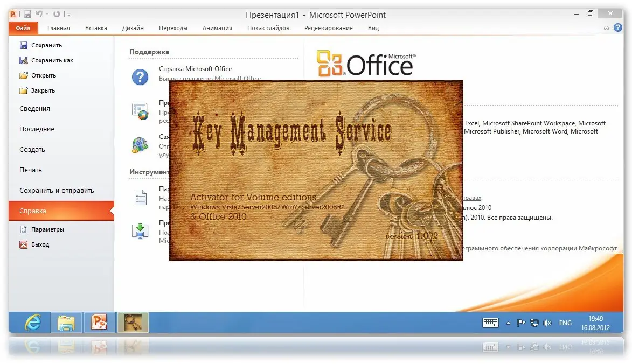Click the Microsoft software license terms link

click(x=540, y=248)
